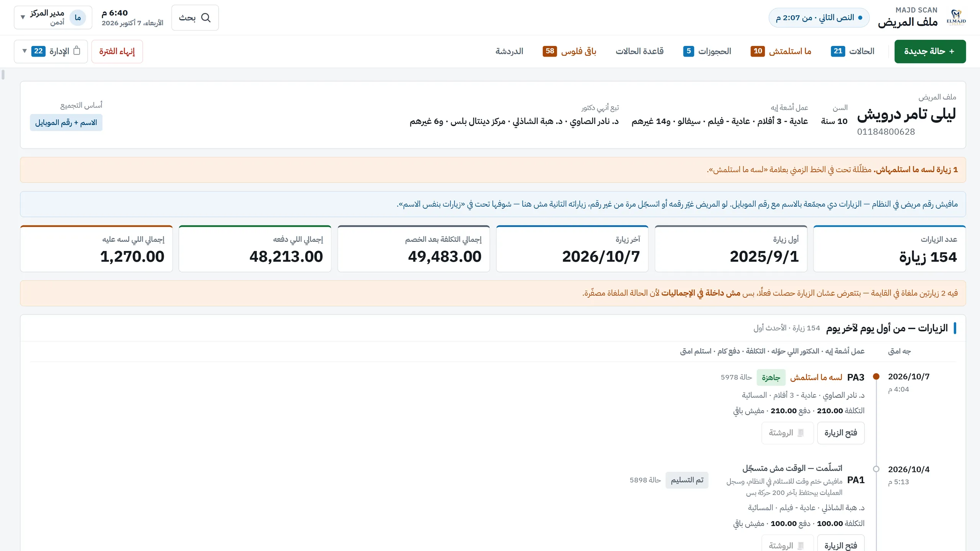Open the مدير المركز user dropdown
Screen dimensions: 980x551
pyautogui.click(x=53, y=18)
